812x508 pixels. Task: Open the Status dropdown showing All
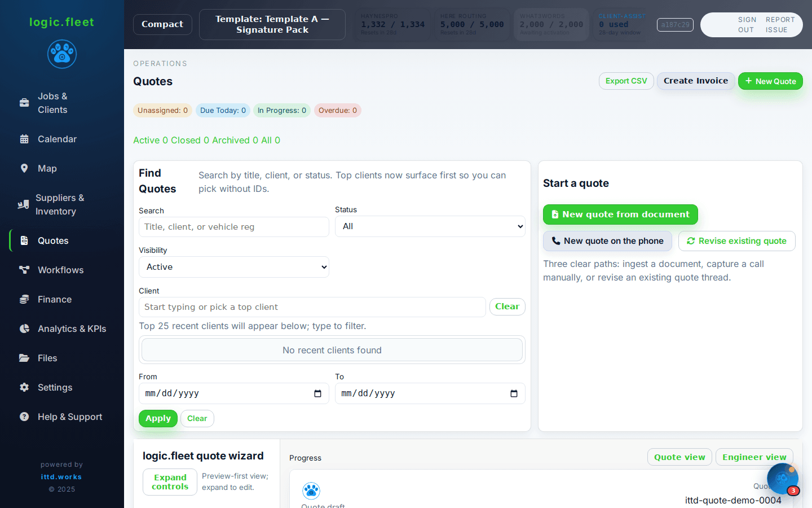coord(430,226)
